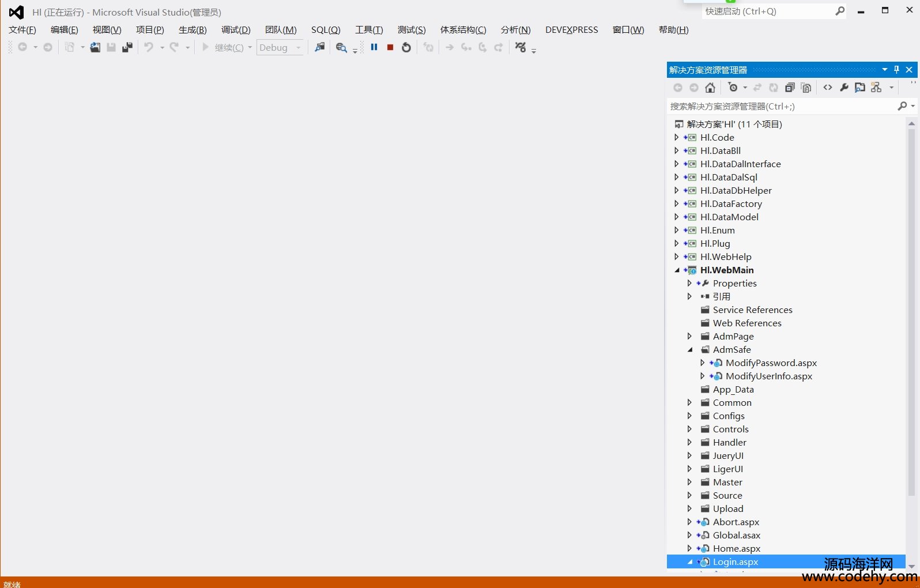Open the 文件(F) menu

(x=22, y=30)
